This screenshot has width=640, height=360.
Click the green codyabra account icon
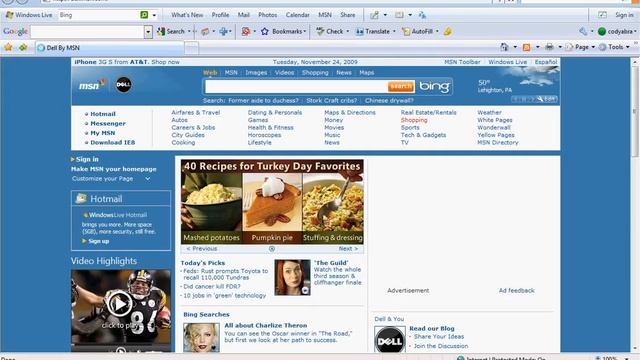pyautogui.click(x=602, y=31)
